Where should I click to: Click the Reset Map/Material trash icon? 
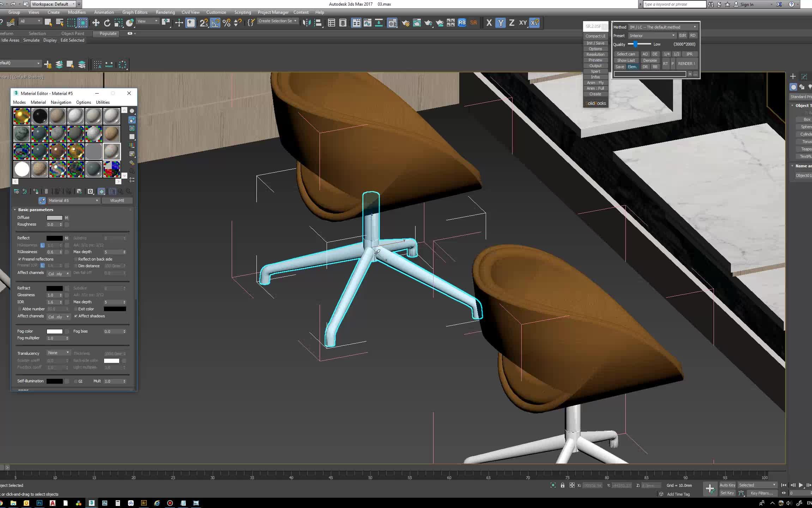[x=46, y=191]
